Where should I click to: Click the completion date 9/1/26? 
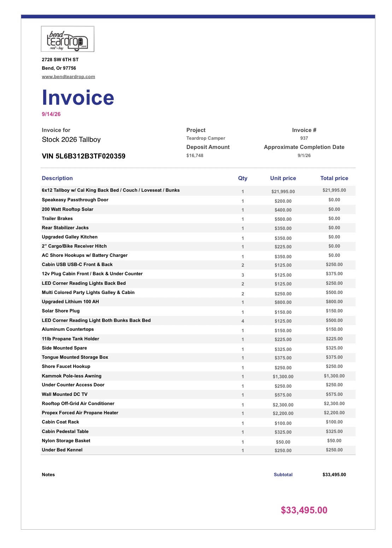304,155
